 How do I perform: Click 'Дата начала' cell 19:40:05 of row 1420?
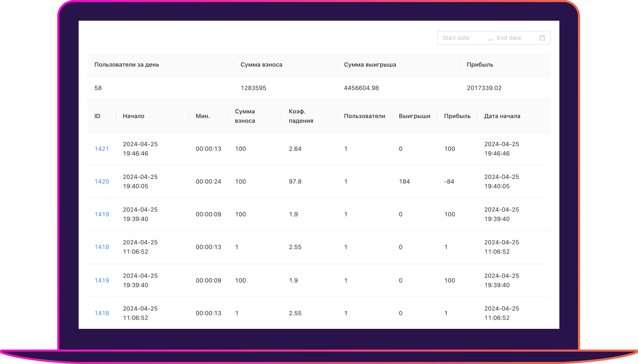(x=502, y=182)
